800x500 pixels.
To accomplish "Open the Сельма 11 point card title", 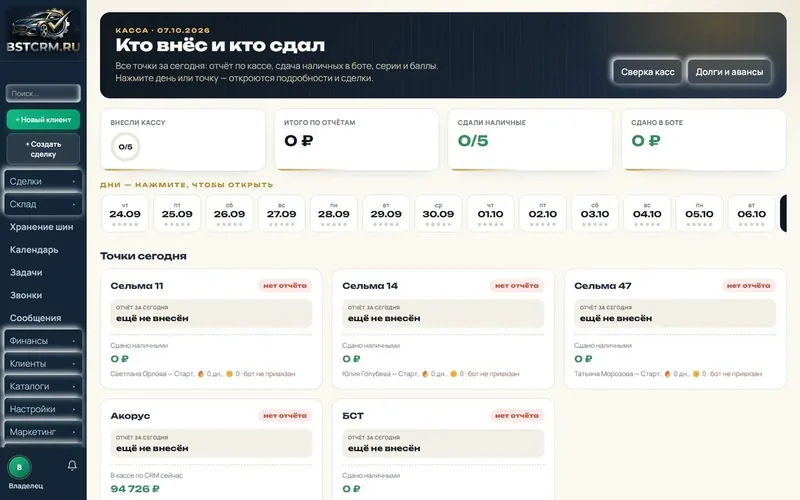I will (137, 286).
